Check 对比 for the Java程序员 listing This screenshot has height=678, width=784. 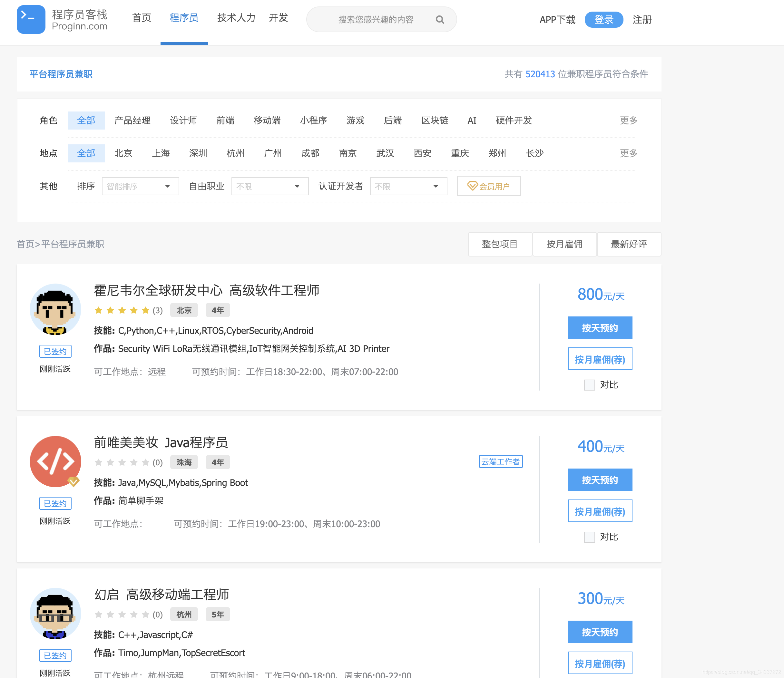coord(589,537)
